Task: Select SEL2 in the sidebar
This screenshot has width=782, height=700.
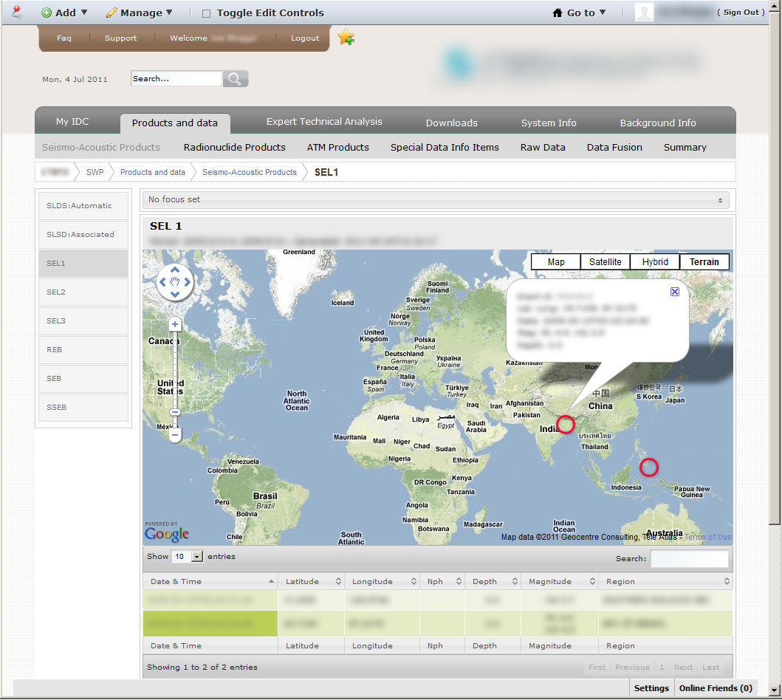Action: (x=83, y=292)
